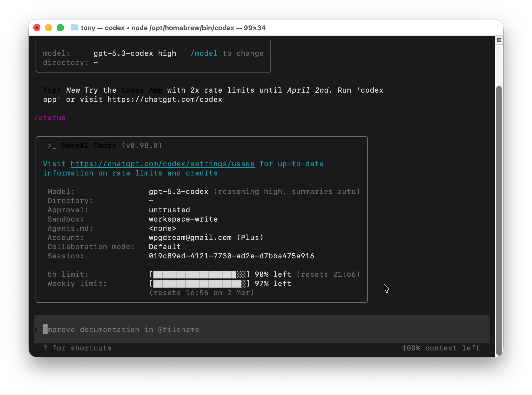Click the folder proxy icon in title bar
Screen dimensions: 532x395
coord(74,27)
